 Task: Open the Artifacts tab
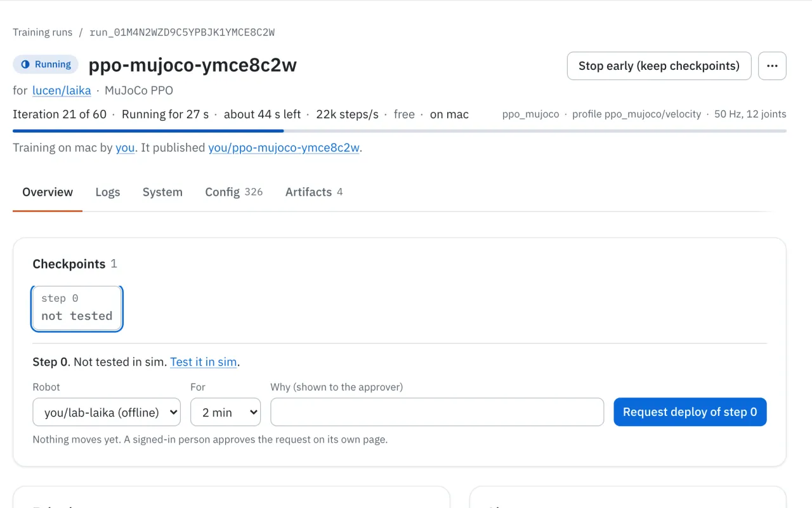[314, 192]
